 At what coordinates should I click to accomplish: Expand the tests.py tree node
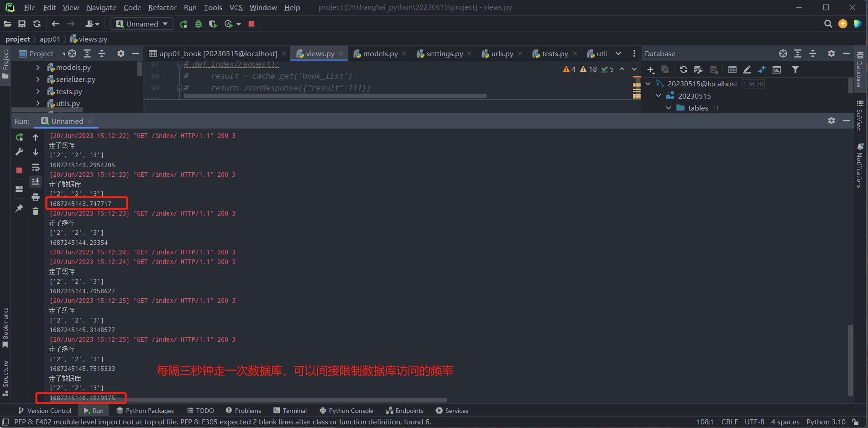click(38, 91)
